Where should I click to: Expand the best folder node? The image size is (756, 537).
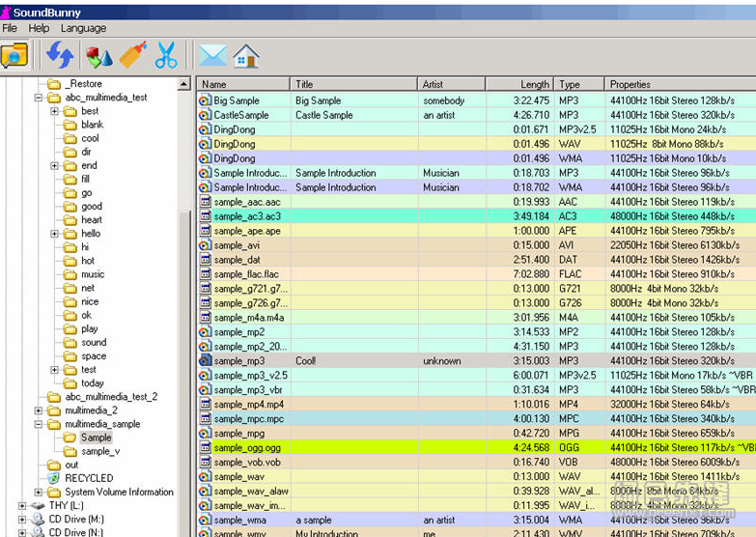click(54, 111)
